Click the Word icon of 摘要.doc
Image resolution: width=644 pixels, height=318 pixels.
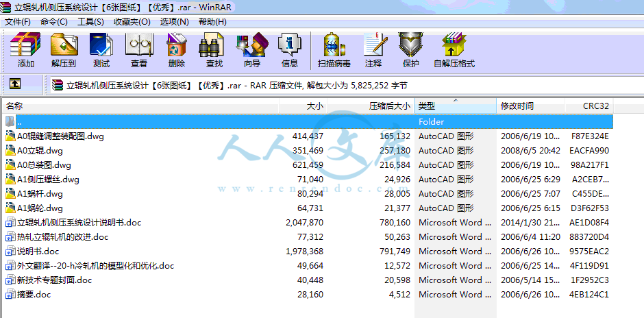[10, 295]
